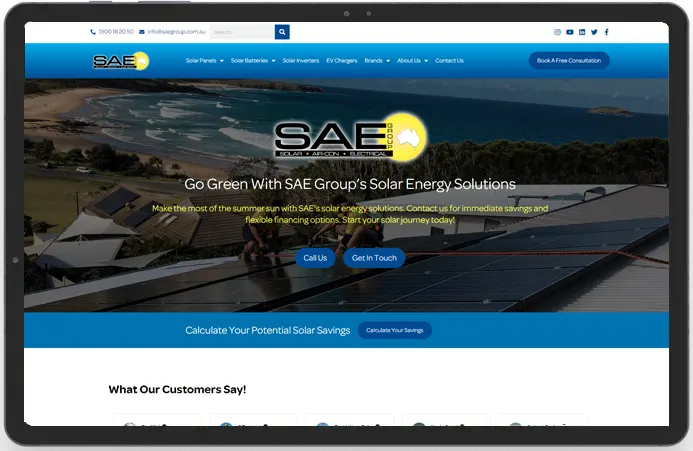Click the Get In Touch button
The width and height of the screenshot is (693, 451).
click(x=374, y=258)
